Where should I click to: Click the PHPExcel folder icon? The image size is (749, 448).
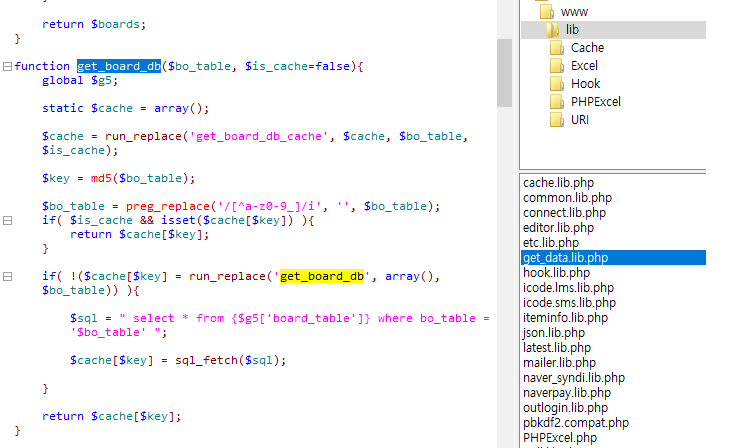[557, 102]
